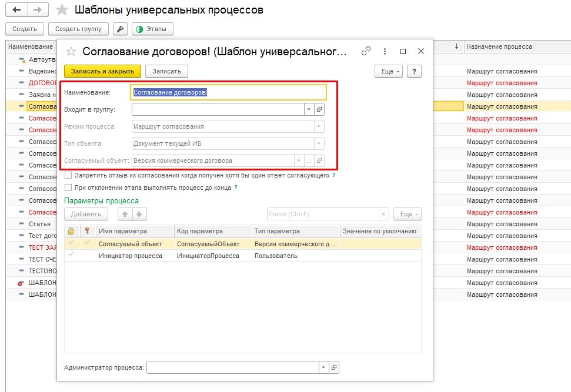The height and width of the screenshot is (392, 571).
Task: Click the favorites star in dialog title
Action: 71,51
